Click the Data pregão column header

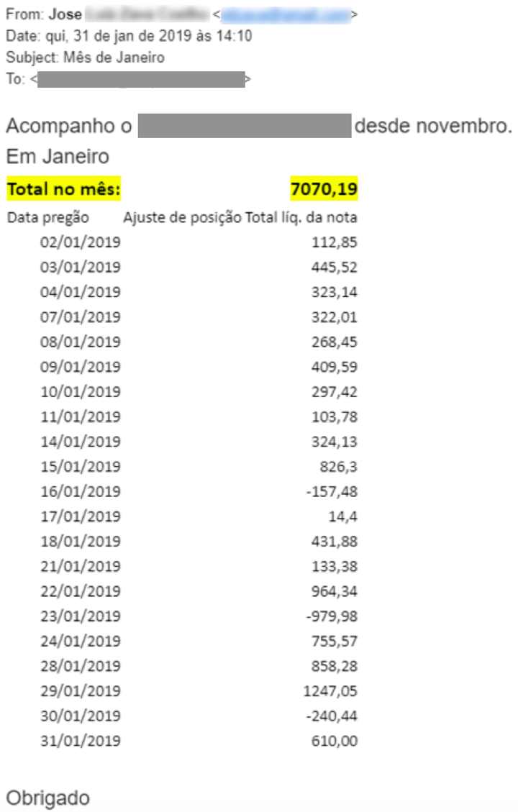pyautogui.click(x=47, y=217)
